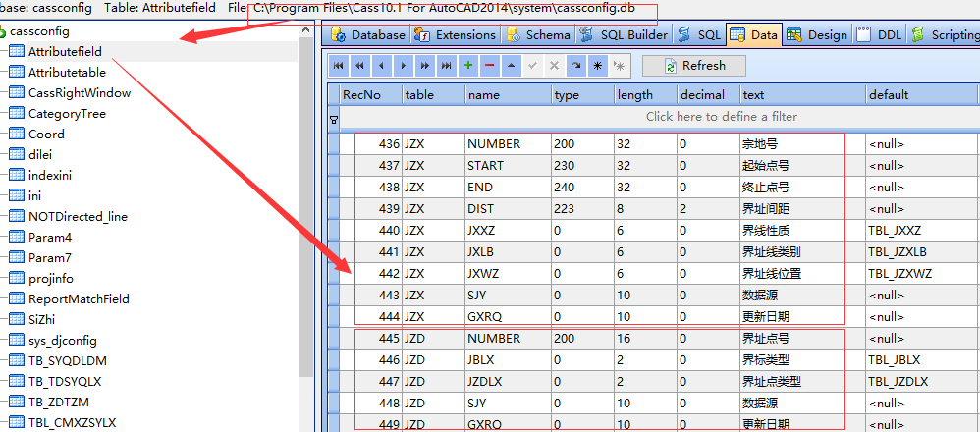Insert new record with green plus
The image size is (980, 432).
468,66
